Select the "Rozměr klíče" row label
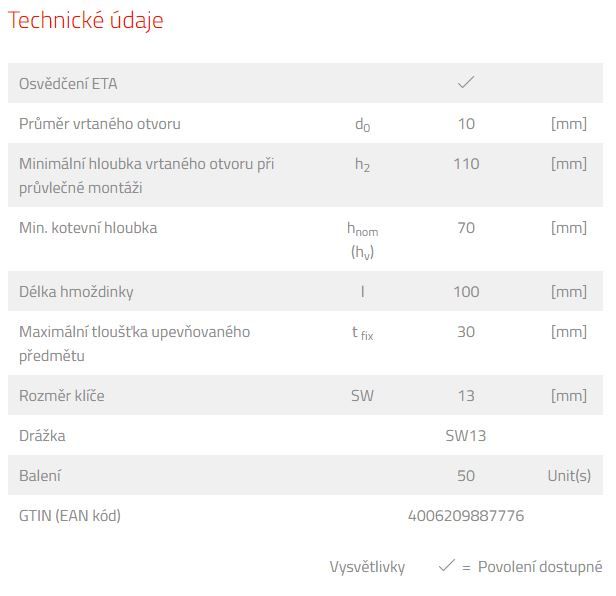This screenshot has width=616, height=596. [62, 396]
